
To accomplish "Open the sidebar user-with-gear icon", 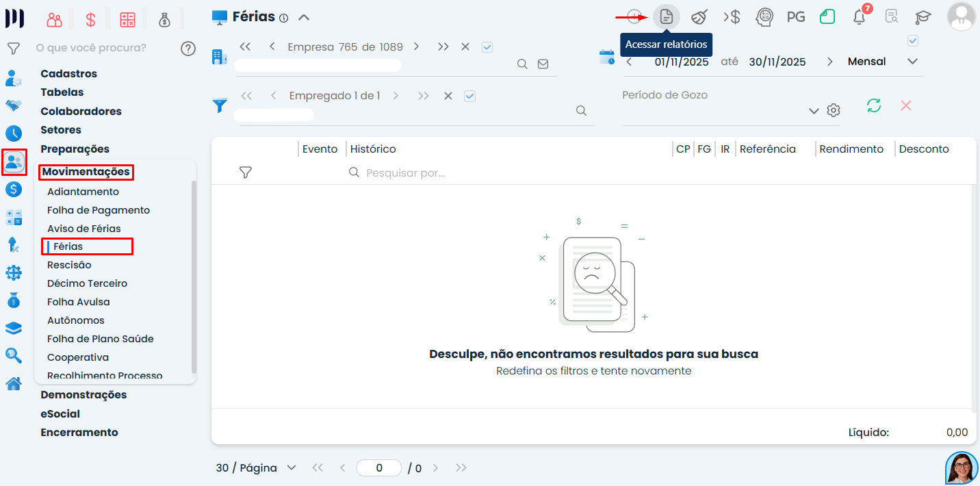I will 13,77.
